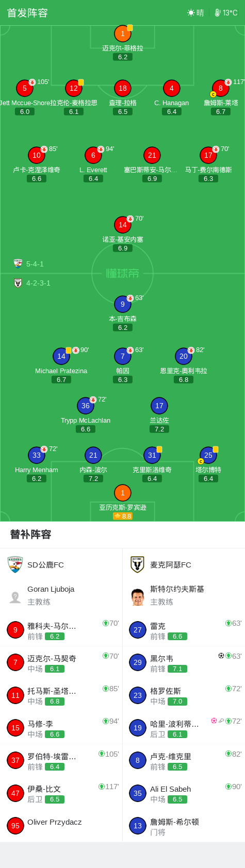Viewport: 245px width, 868px height.
Task: Select player 20 恩里克-奥利韦拉 on pitch
Action: (x=184, y=356)
